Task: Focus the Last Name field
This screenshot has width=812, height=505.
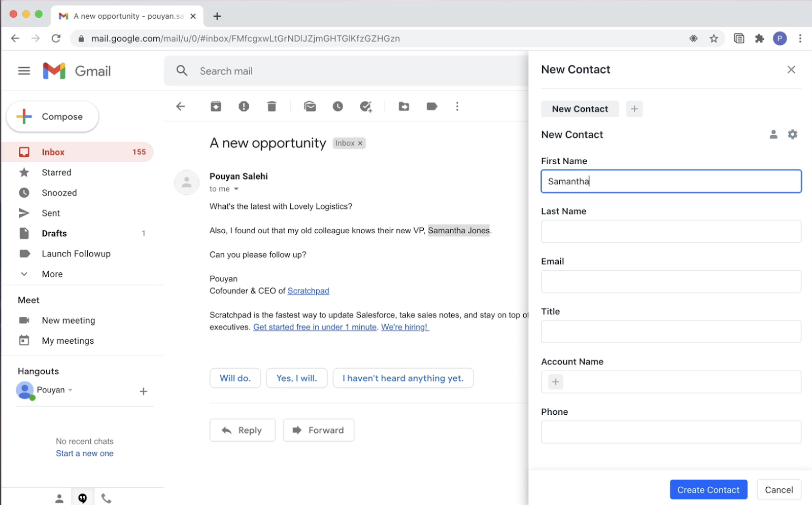Action: (671, 231)
